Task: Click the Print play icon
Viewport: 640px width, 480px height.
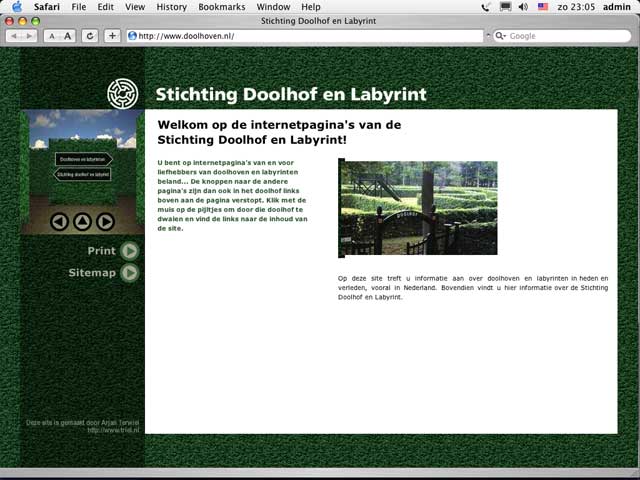Action: click(130, 251)
